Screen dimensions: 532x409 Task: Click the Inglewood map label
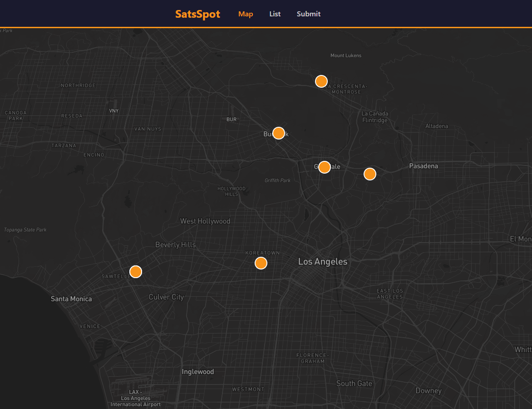(198, 372)
